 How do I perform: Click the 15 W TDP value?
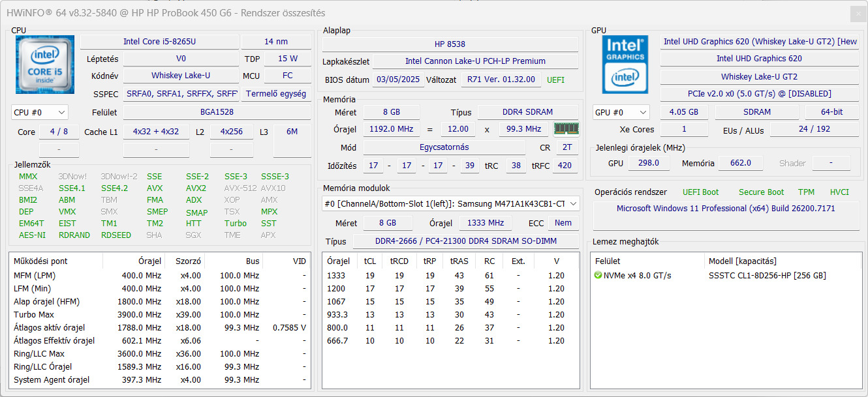pos(288,59)
